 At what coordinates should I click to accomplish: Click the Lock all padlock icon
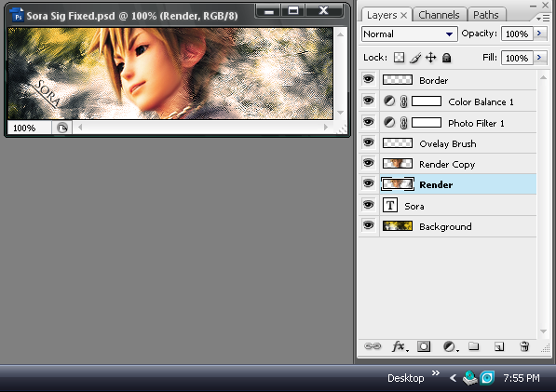tap(447, 58)
